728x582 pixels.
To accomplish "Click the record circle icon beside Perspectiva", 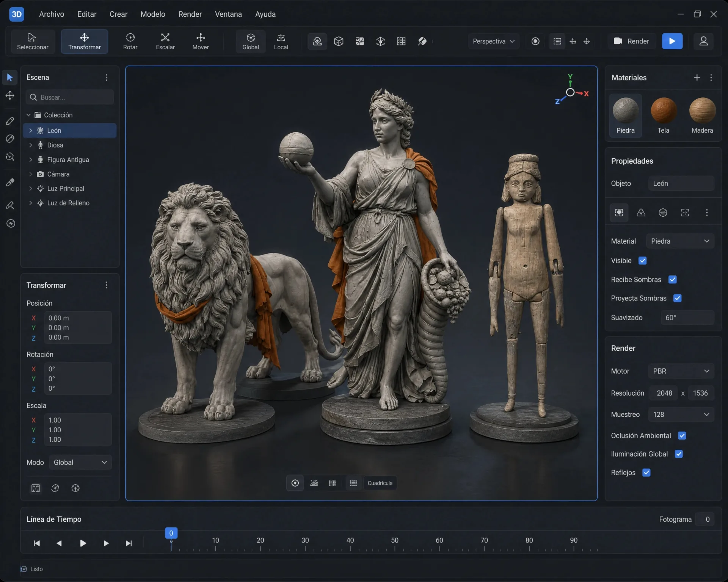I will click(x=535, y=41).
